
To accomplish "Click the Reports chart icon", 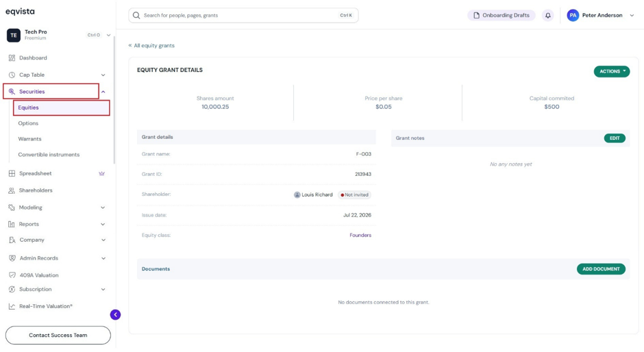I will point(12,224).
